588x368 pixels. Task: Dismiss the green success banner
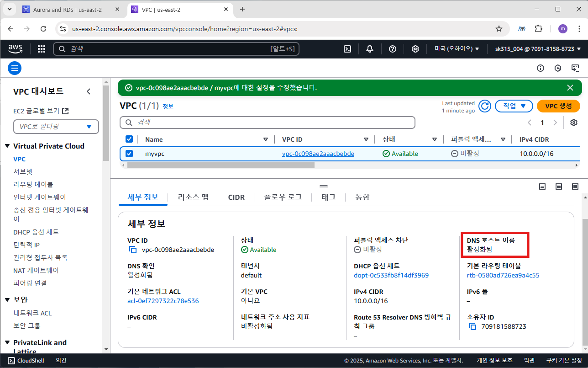tap(570, 88)
